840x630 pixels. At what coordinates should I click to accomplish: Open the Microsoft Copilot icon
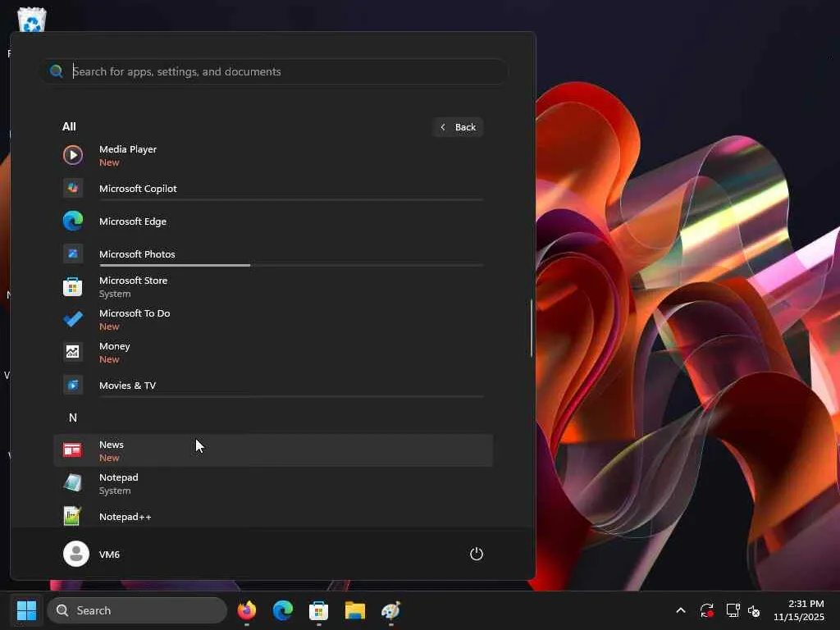73,188
